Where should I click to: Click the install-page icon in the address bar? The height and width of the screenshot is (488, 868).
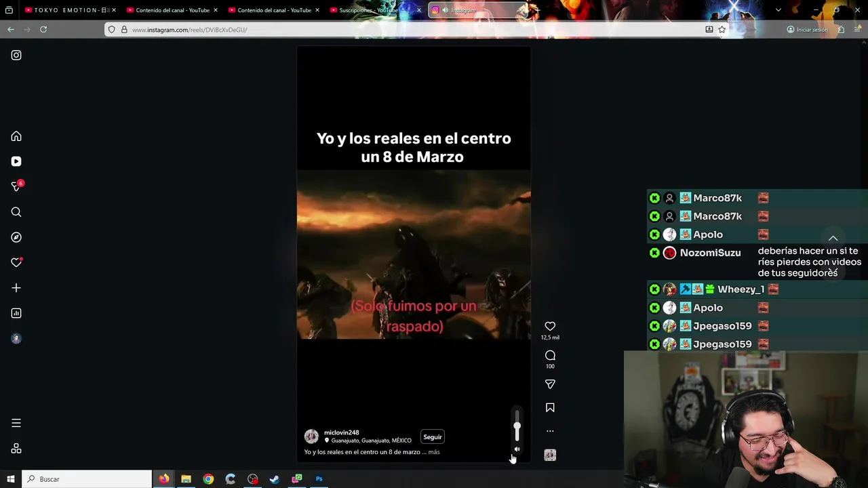tap(709, 30)
